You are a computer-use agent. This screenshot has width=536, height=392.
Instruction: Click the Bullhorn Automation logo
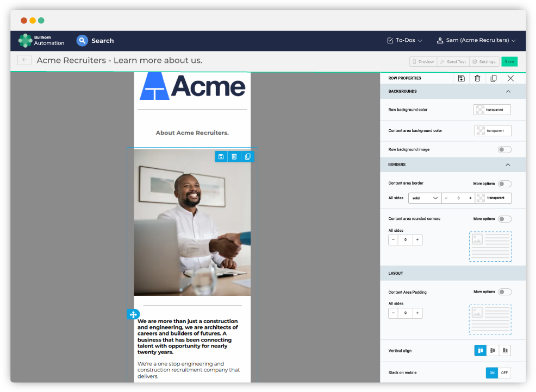click(41, 40)
